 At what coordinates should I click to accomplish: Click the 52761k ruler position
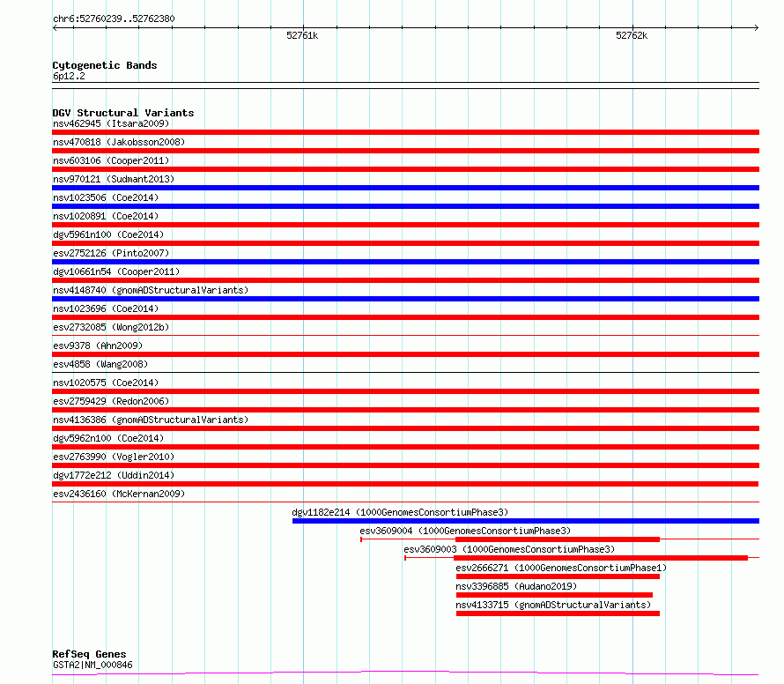tap(302, 35)
